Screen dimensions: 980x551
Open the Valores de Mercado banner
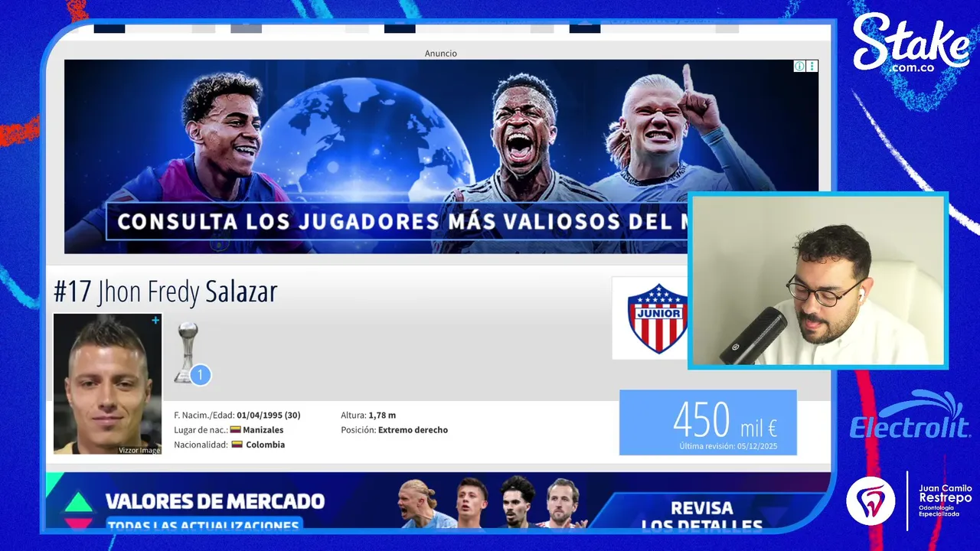(x=438, y=501)
